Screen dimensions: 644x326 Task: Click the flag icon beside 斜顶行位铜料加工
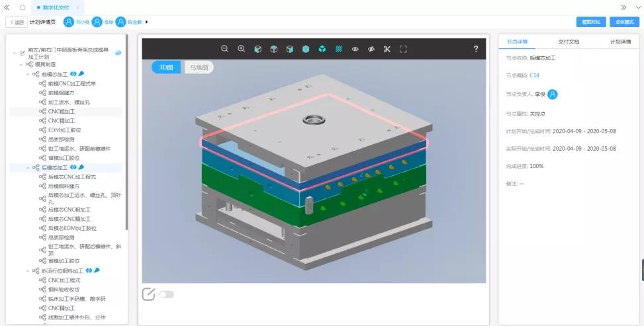[97, 270]
